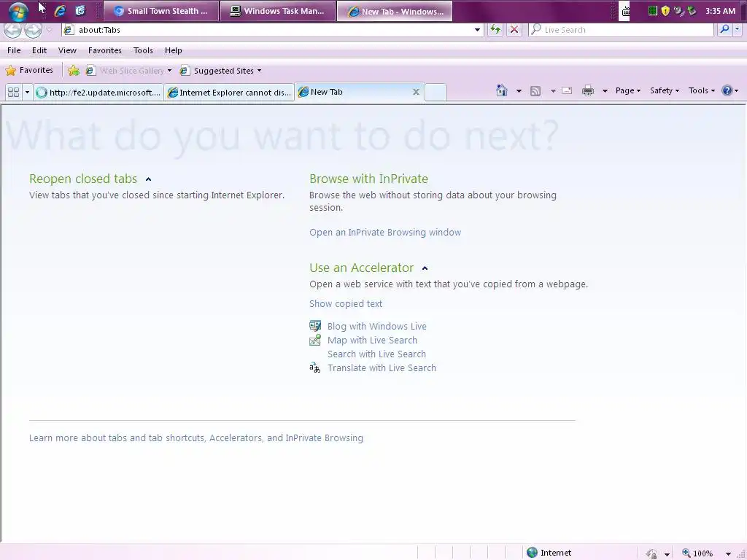Screen dimensions: 747x560
Task: Open the View menu
Action: point(67,50)
